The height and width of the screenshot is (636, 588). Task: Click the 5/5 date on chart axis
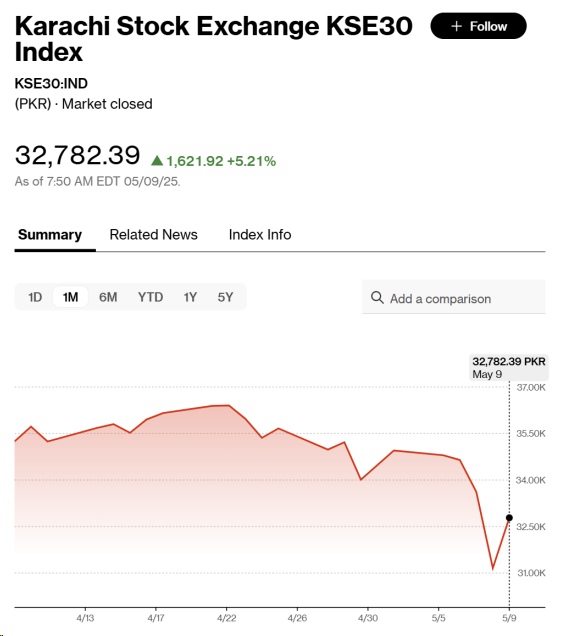[438, 618]
